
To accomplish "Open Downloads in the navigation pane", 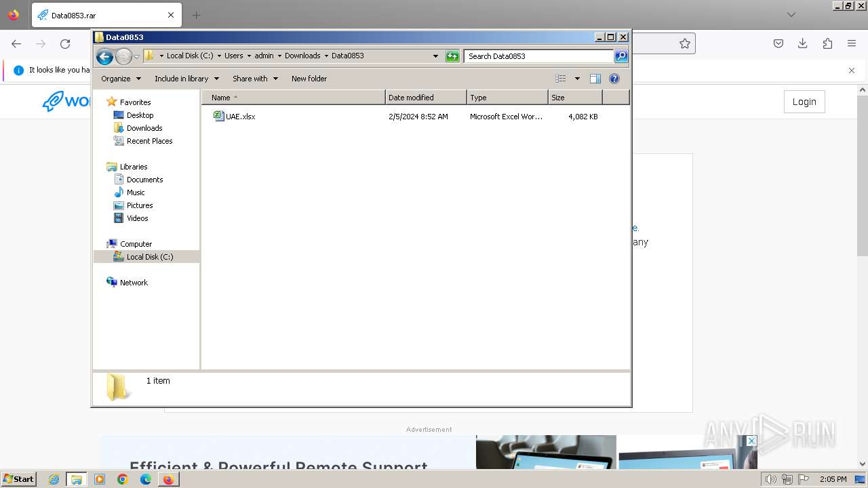I will tap(144, 128).
